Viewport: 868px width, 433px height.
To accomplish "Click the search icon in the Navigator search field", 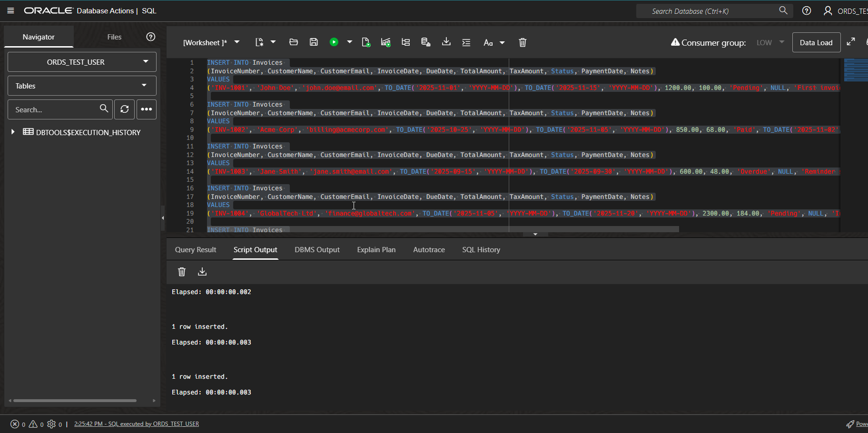I will [104, 109].
